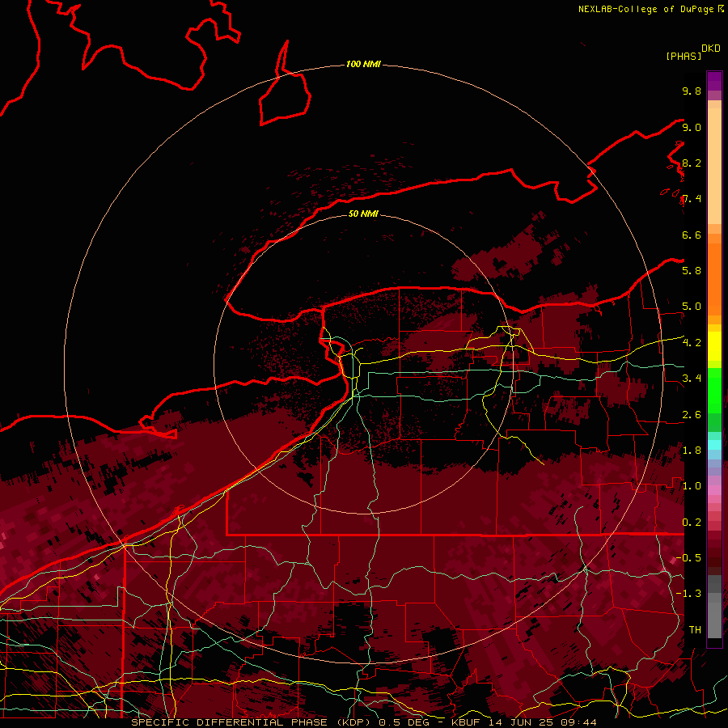Click the [PHAS] legend heading
728x728 pixels.
click(x=684, y=56)
